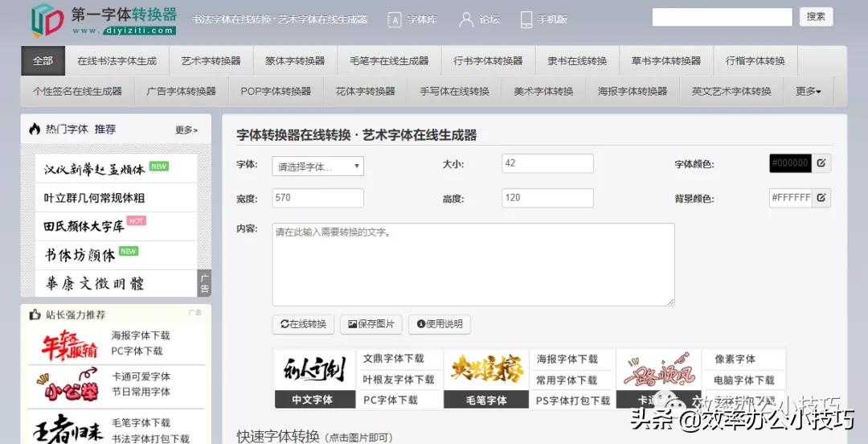Open the 在线书法字体生成 tab
Viewport: 868px width, 444px height.
coord(117,61)
